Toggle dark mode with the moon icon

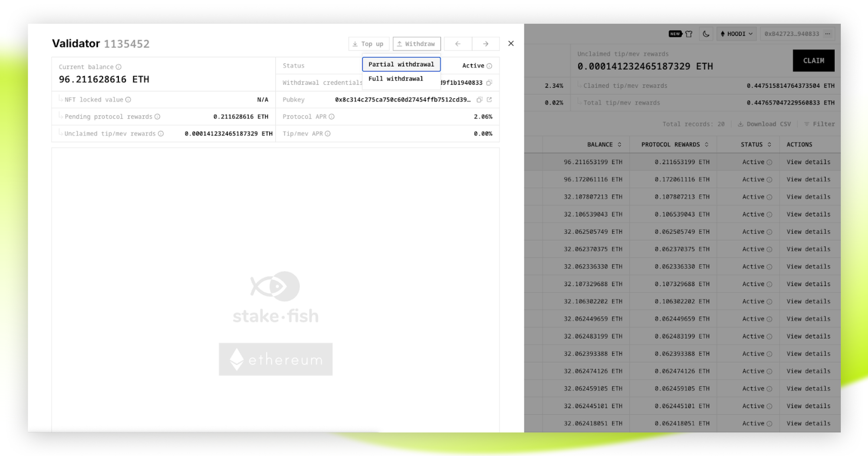pyautogui.click(x=706, y=34)
